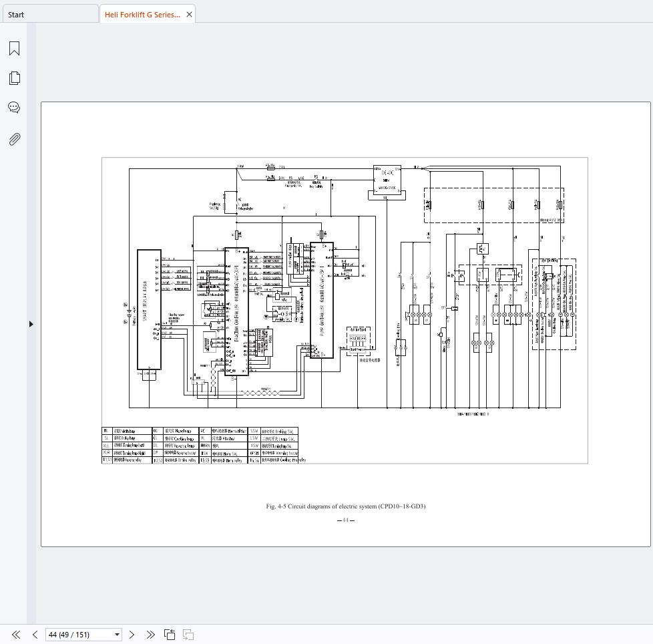Close the Heli Forklift document tab
The width and height of the screenshot is (653, 644).
point(189,14)
